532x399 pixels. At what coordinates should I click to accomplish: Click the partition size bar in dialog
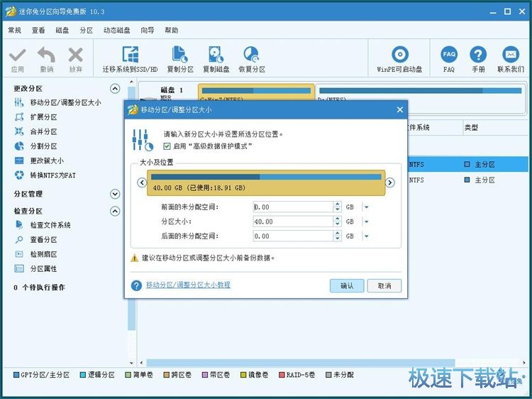tap(265, 182)
